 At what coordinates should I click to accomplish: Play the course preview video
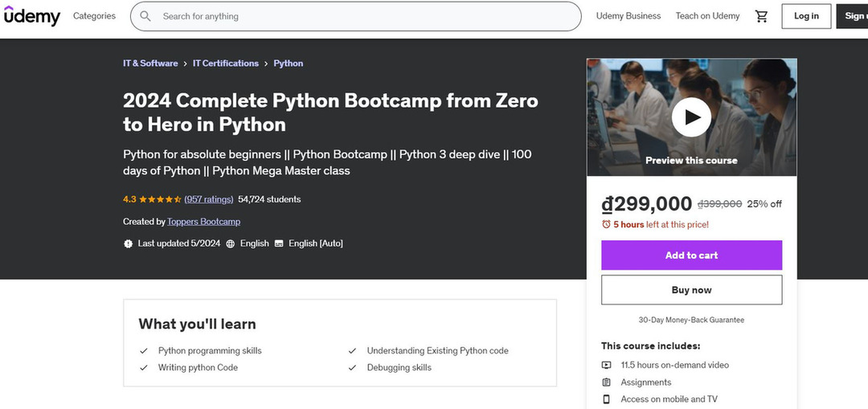click(691, 117)
